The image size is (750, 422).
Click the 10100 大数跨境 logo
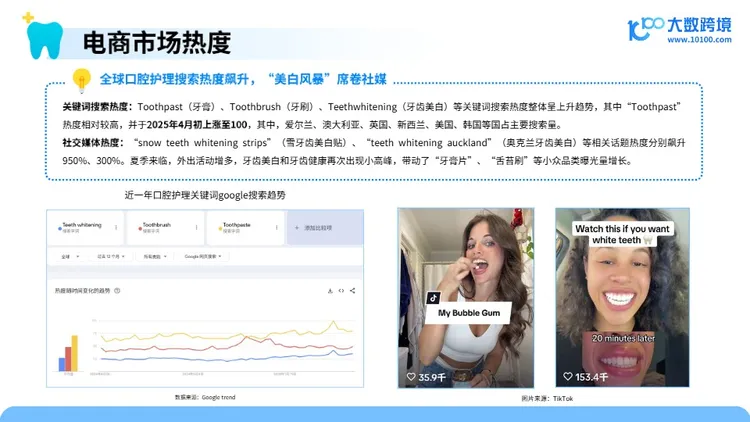click(679, 30)
